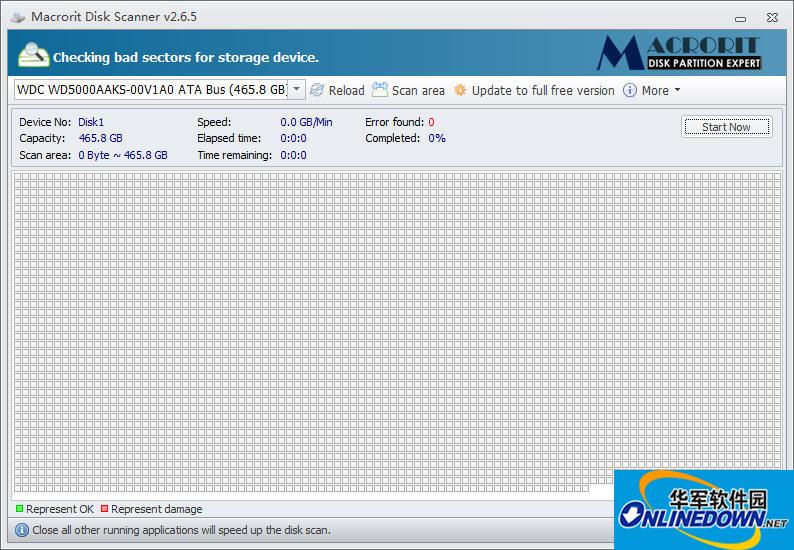Click the Completed percentage '0%'
The image size is (794, 550).
[x=436, y=138]
